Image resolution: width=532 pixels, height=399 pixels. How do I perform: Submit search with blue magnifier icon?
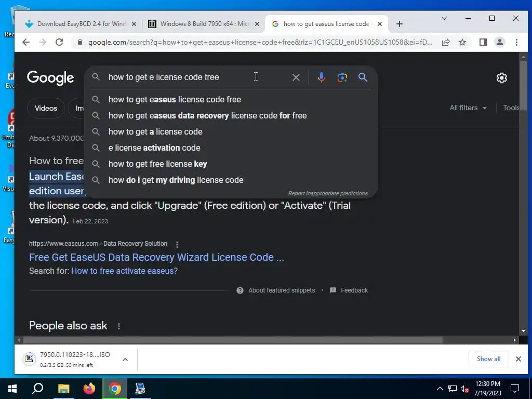click(363, 77)
